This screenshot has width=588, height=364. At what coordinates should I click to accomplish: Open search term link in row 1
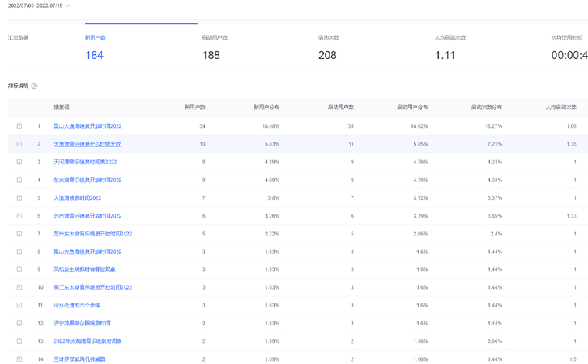pyautogui.click(x=87, y=126)
